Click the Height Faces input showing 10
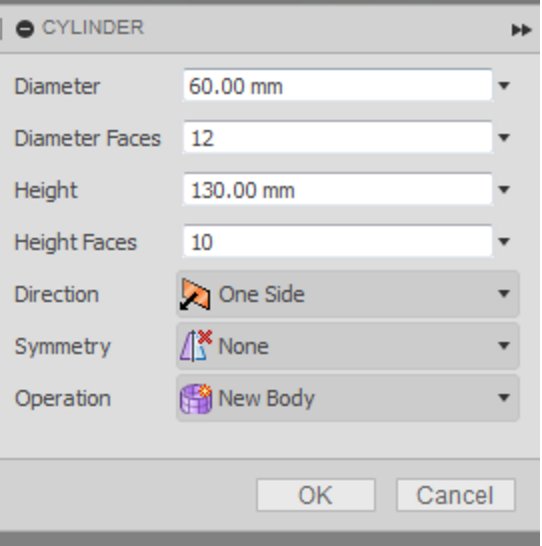Screen dimensions: 542x546 tap(338, 241)
